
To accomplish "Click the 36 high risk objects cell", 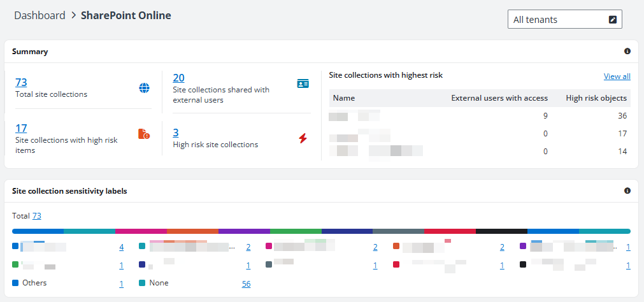I will pos(622,116).
